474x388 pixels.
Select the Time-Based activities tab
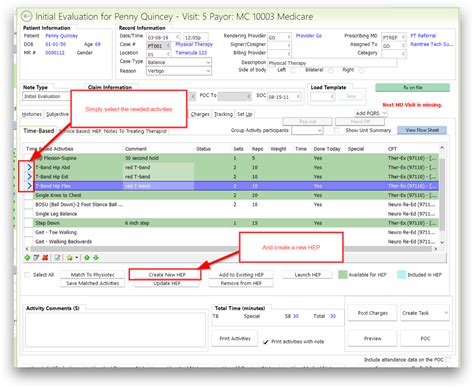click(x=39, y=131)
